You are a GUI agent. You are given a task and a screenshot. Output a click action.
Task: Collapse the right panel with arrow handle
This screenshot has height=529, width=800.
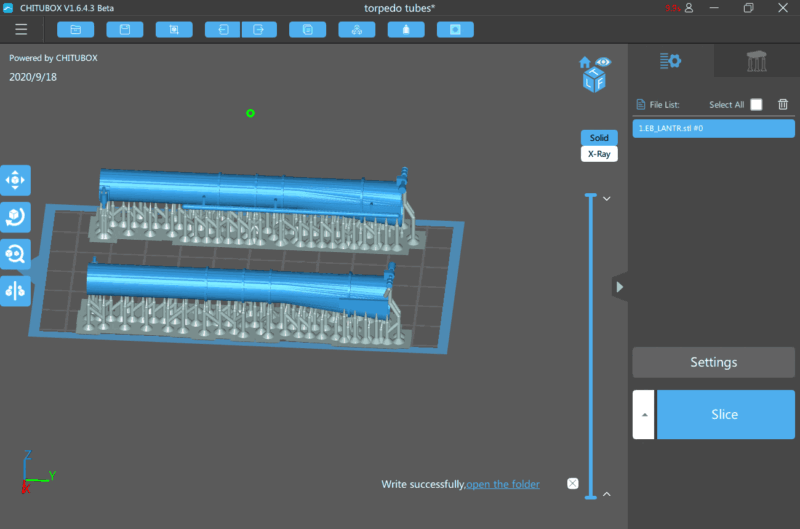tap(619, 287)
